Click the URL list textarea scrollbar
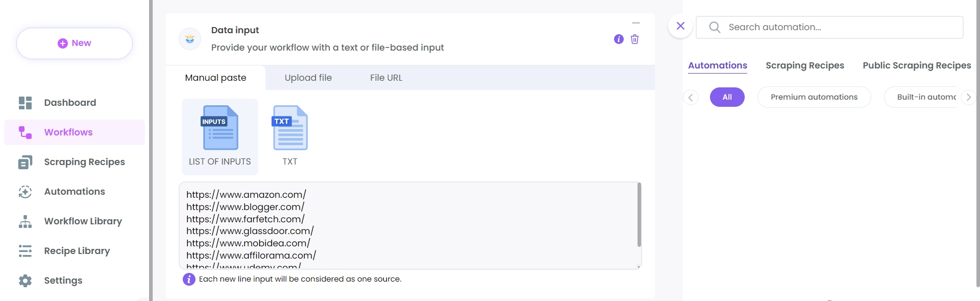This screenshot has height=301, width=980. [x=639, y=215]
